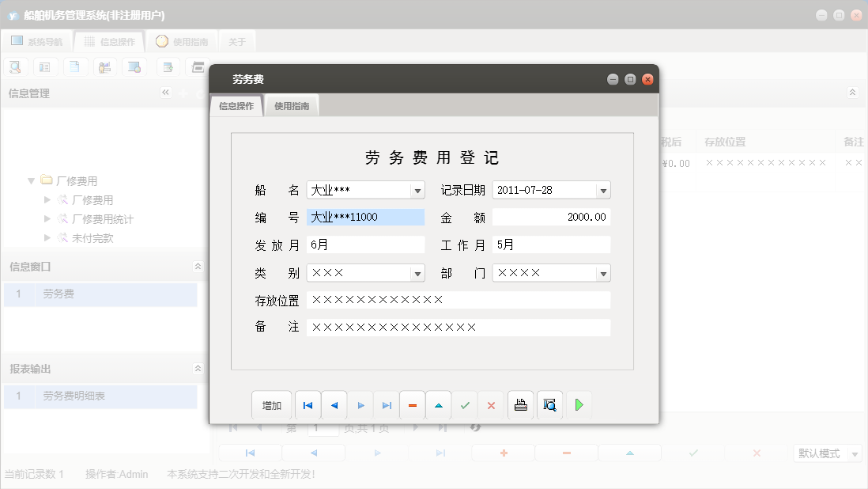Open the 默认模式 mode selector
Viewport: 868px width, 489px height.
tap(827, 453)
